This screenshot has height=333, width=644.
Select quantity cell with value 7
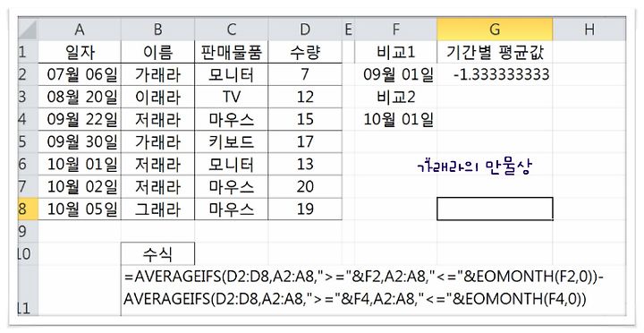coord(305,74)
